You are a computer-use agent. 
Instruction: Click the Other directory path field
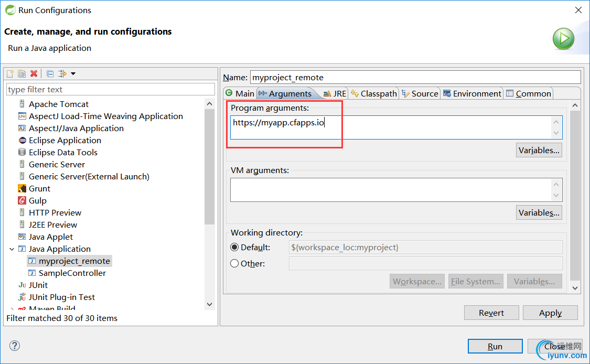(x=425, y=263)
